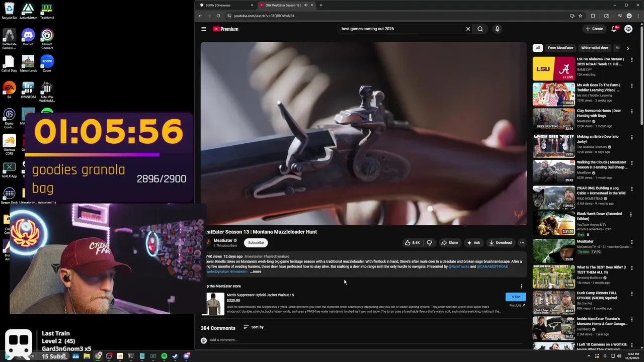Click the Ask button under the video
The width and height of the screenshot is (644, 362).
[473, 243]
